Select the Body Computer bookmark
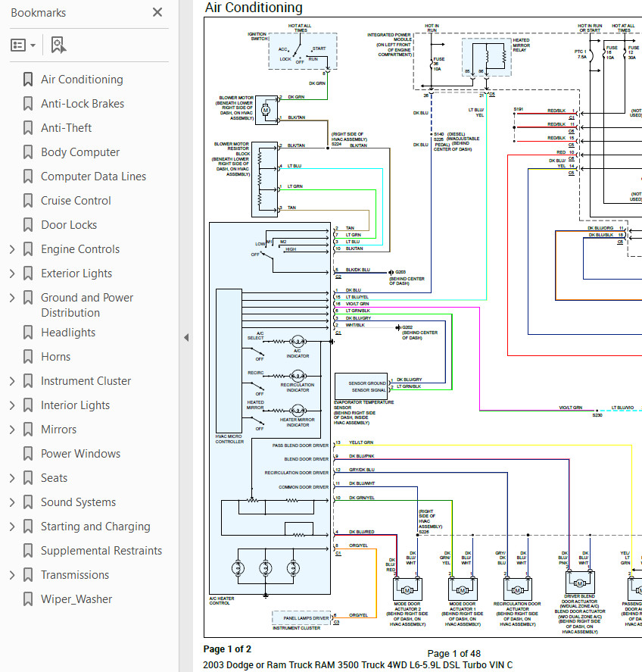642x672 pixels. coord(80,152)
